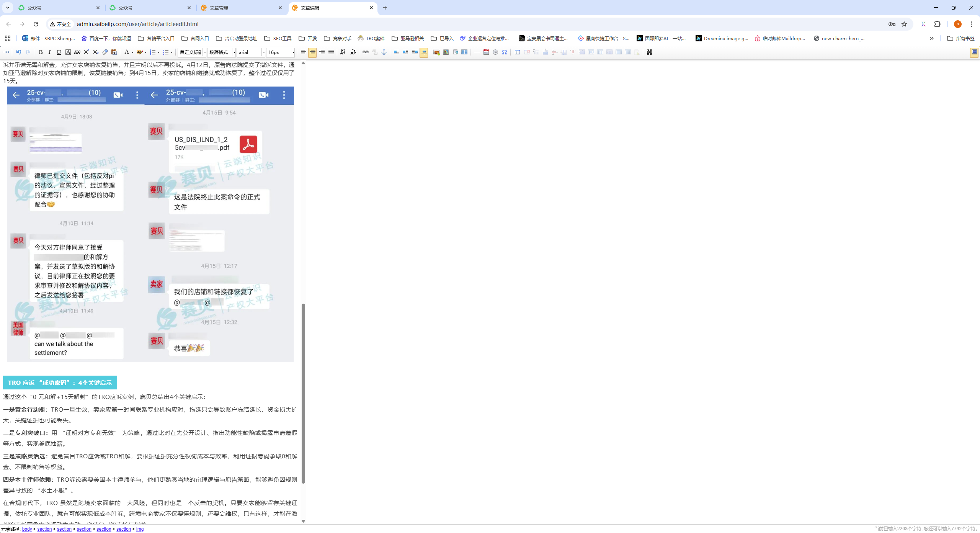
Task: Click the undo arrow icon
Action: (x=18, y=52)
